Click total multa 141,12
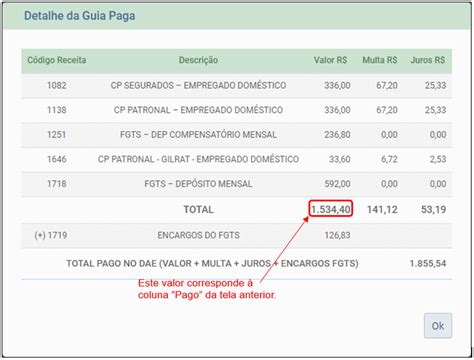 pyautogui.click(x=382, y=210)
